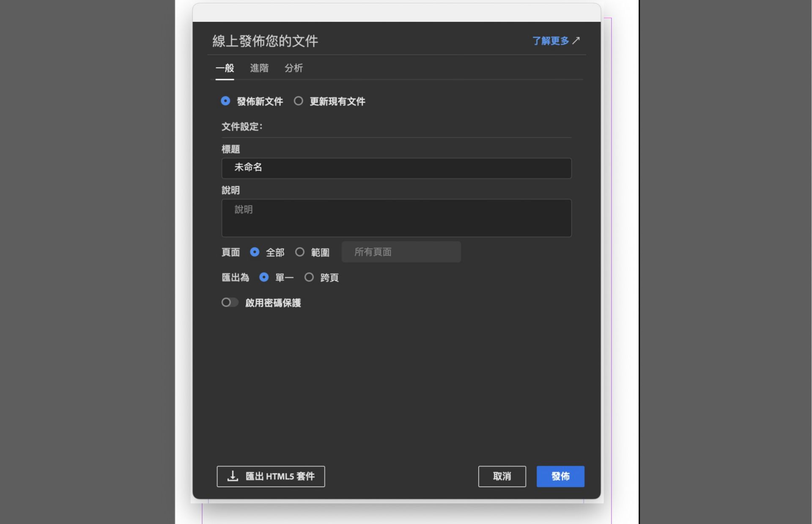Click inside the 說明 description box
Viewport: 812px width, 524px height.
396,217
